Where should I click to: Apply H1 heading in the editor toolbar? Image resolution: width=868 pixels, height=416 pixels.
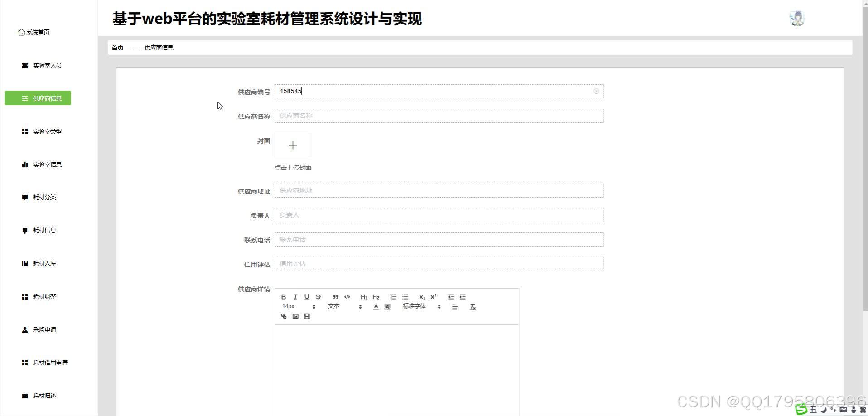(364, 297)
